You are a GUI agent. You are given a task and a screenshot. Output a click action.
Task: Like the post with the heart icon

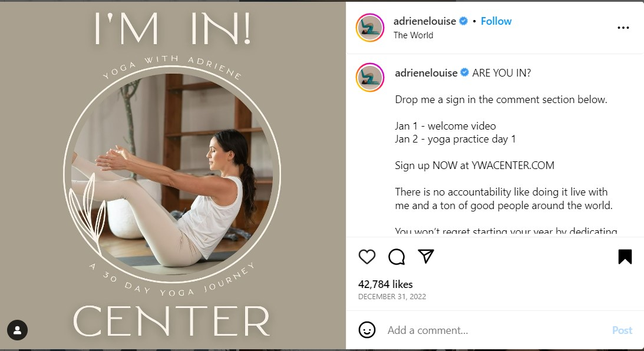point(366,257)
